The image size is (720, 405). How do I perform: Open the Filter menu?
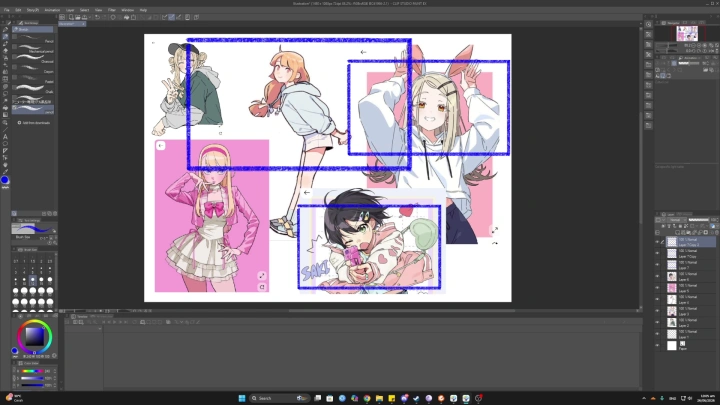112,10
